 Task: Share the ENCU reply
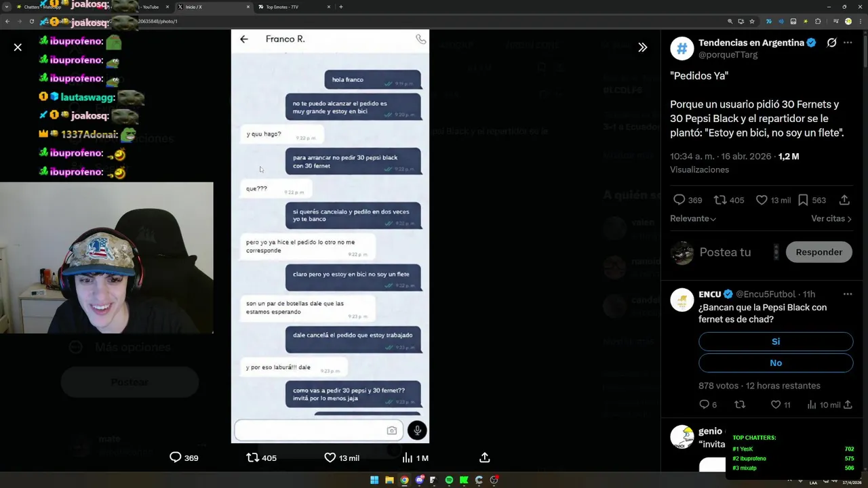[847, 405]
